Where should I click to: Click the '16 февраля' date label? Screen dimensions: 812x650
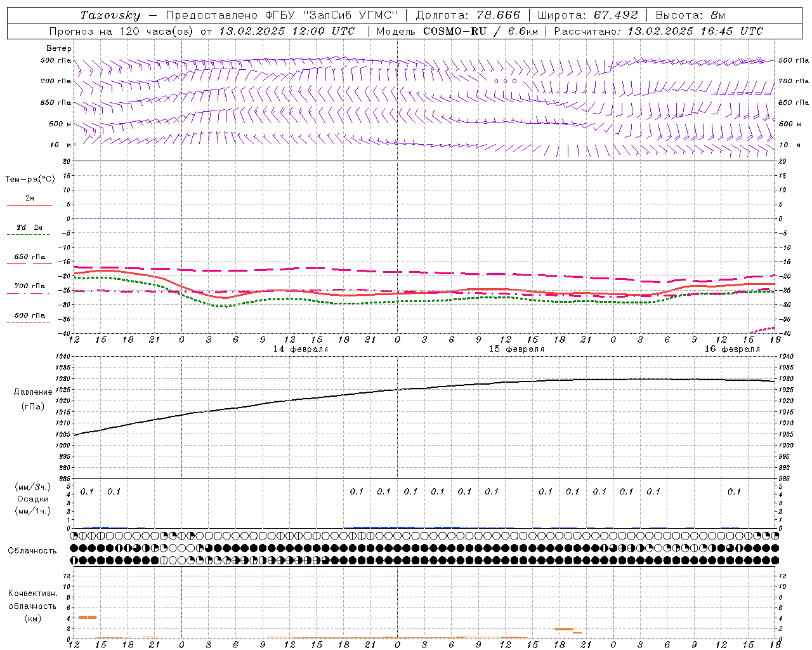[732, 349]
